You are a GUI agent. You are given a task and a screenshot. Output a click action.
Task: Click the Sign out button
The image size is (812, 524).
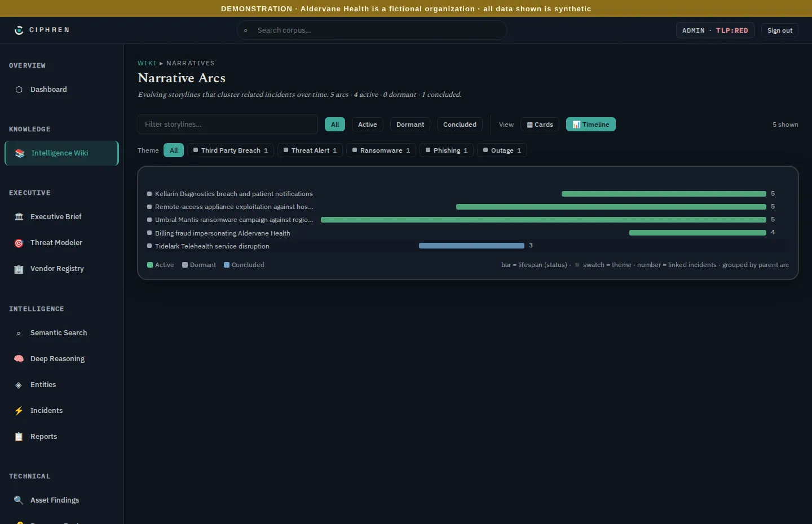[x=780, y=30]
